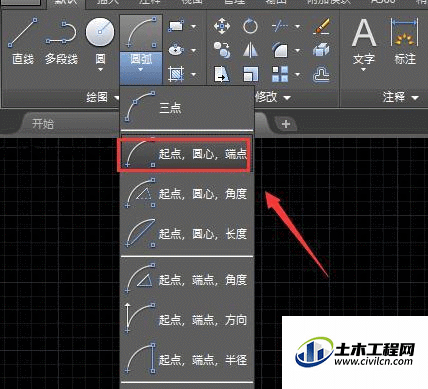
Task: Select the 直线 (Line) tool
Action: point(23,42)
